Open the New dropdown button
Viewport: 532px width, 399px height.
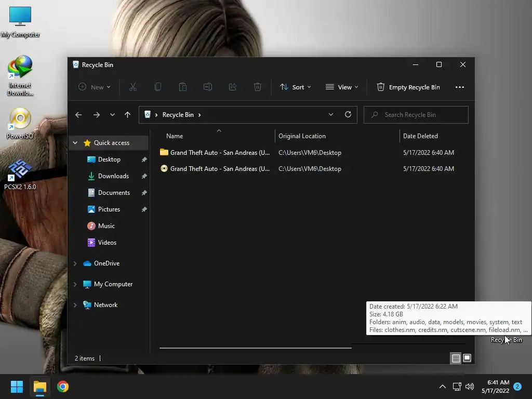coord(95,87)
